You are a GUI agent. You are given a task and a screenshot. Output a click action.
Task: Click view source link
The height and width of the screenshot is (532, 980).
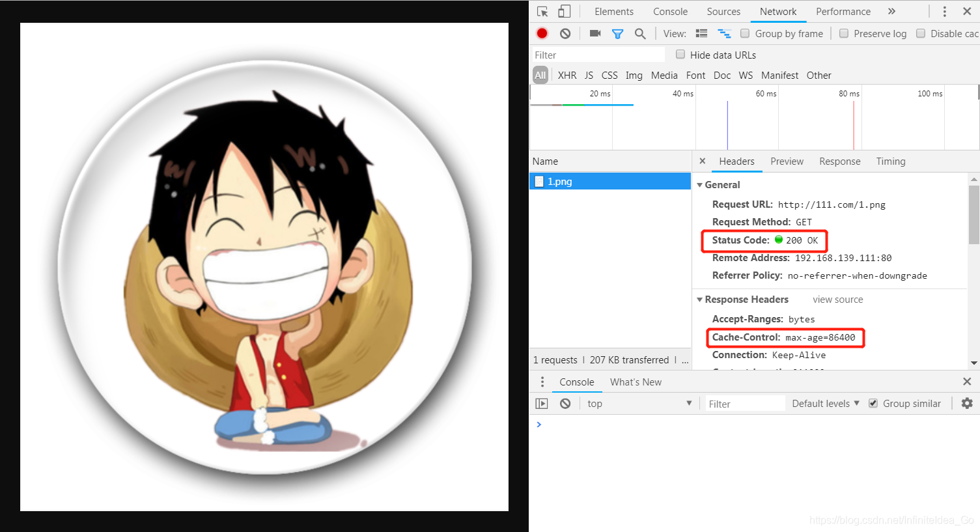837,300
